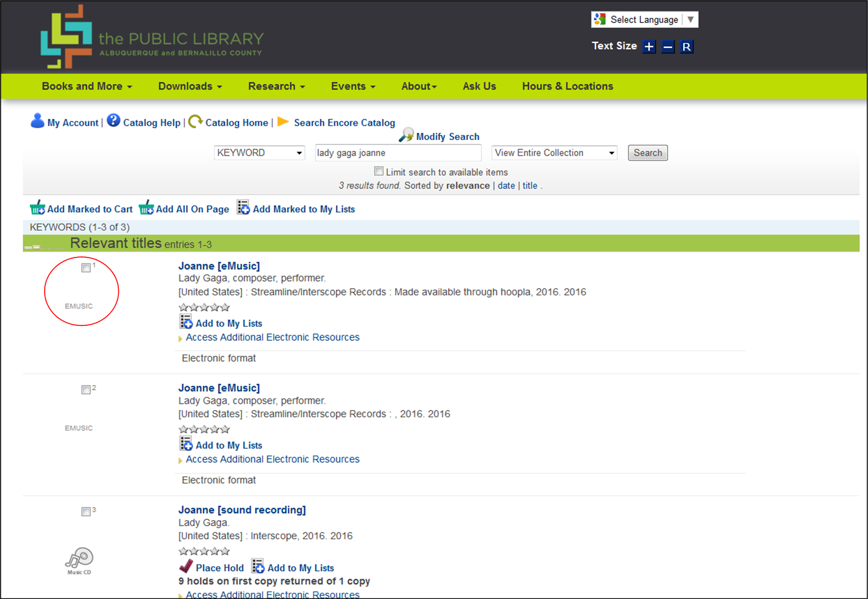This screenshot has width=868, height=599.
Task: Expand the Research menu
Action: (x=276, y=86)
